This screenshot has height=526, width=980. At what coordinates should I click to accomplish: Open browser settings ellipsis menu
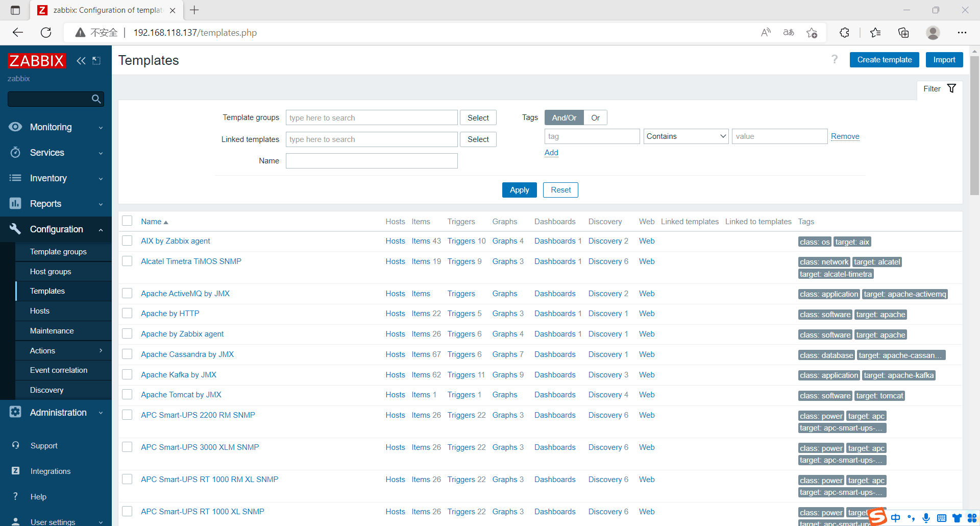962,33
